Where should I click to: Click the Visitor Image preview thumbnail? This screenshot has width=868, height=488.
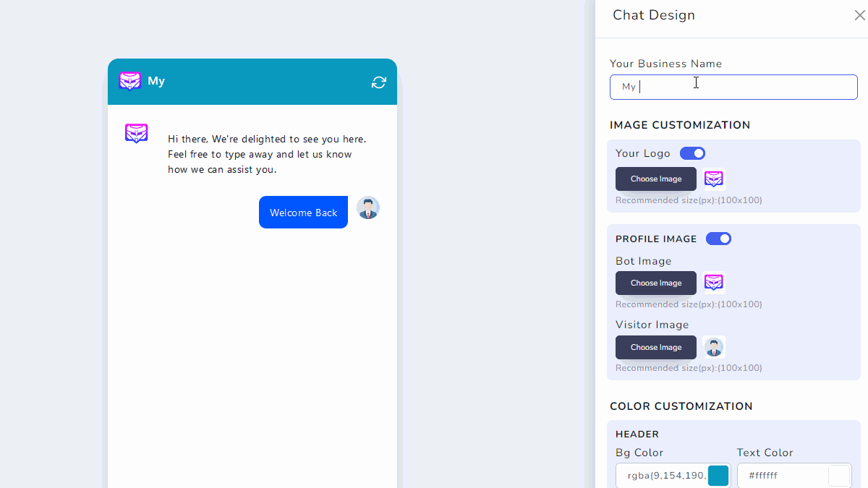pos(714,347)
